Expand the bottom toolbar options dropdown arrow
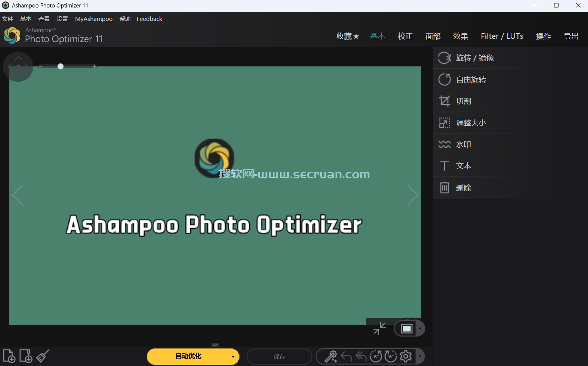 [x=420, y=357]
